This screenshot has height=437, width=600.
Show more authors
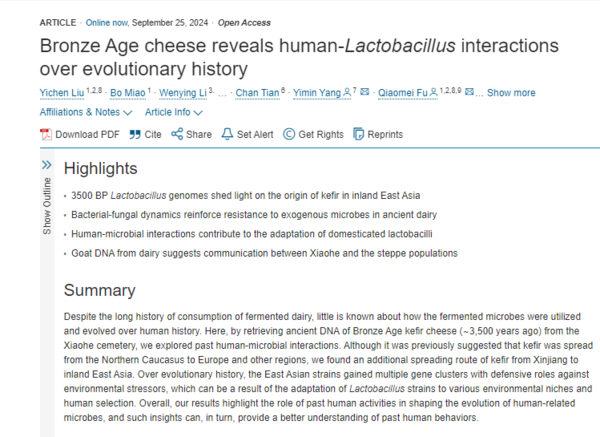click(x=511, y=93)
